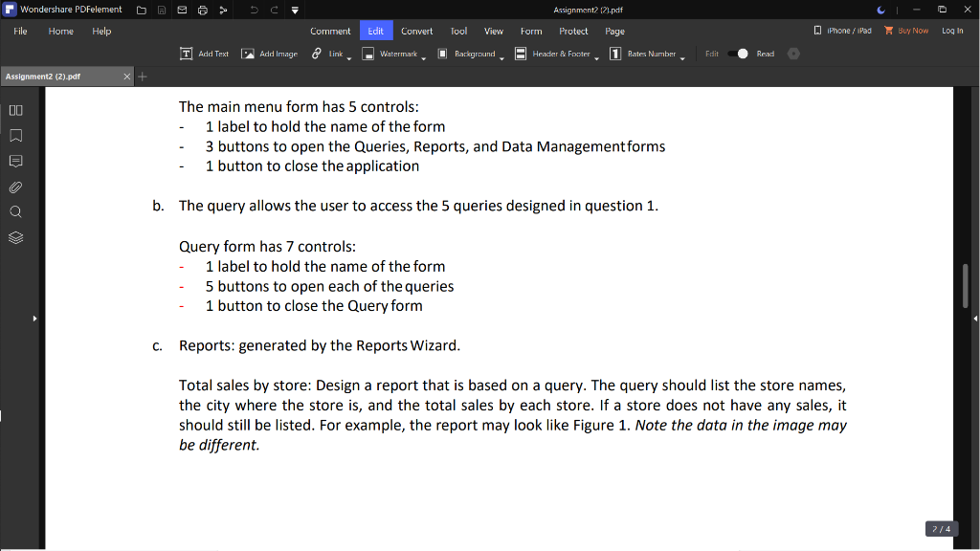
Task: Switch to the Protect tab
Action: point(573,31)
